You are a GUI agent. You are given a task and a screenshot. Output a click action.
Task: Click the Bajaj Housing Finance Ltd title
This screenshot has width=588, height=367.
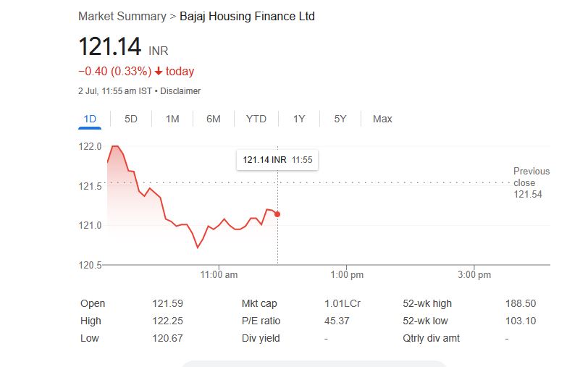[x=247, y=16]
